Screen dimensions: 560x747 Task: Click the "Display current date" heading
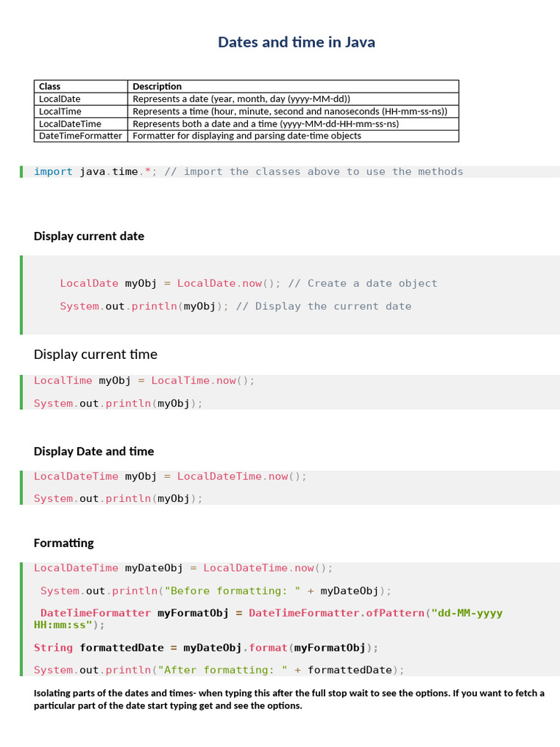pyautogui.click(x=89, y=236)
